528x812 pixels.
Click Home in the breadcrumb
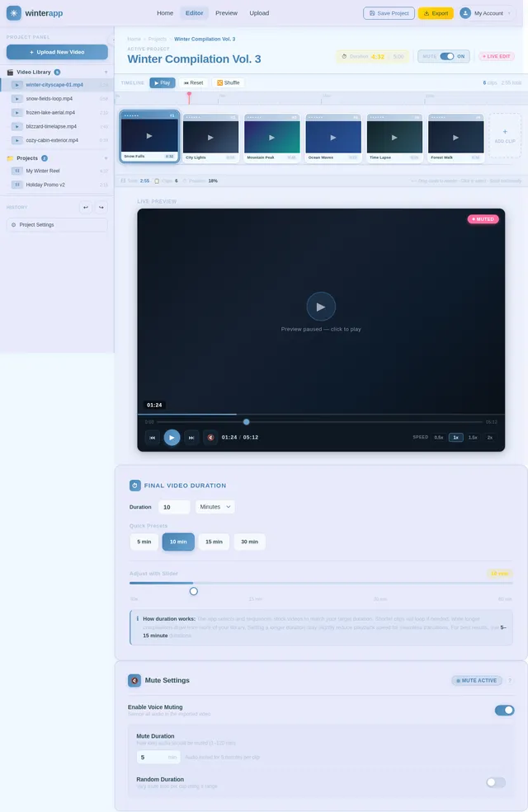pos(134,39)
